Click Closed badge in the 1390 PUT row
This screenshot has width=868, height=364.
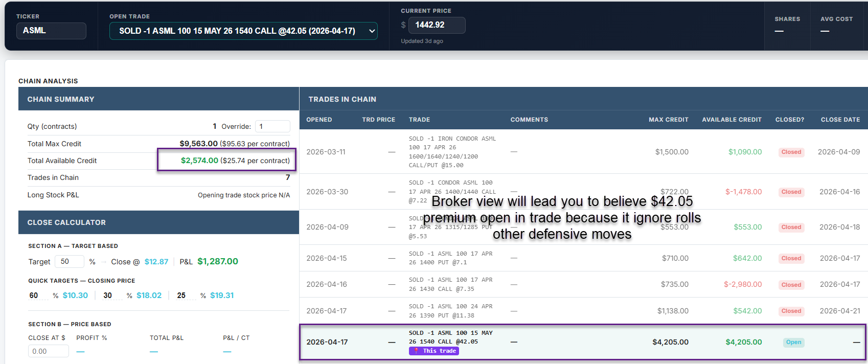point(791,311)
